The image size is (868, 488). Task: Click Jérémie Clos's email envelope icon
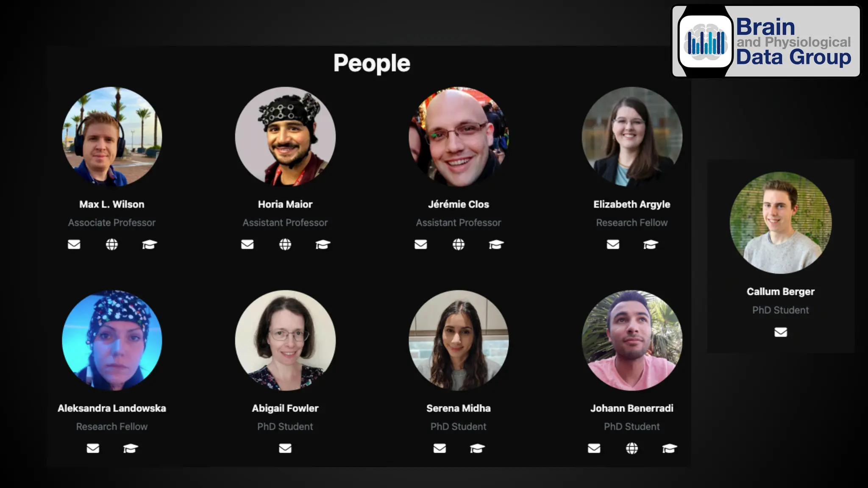[420, 244]
